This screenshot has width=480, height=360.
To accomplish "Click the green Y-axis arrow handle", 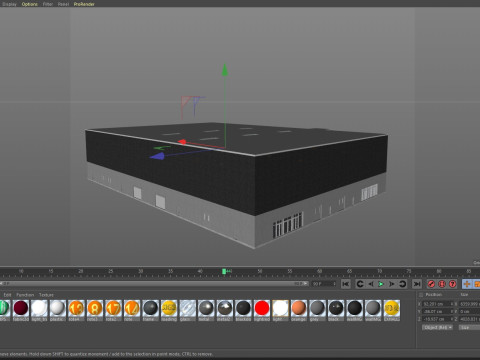I will tap(225, 69).
